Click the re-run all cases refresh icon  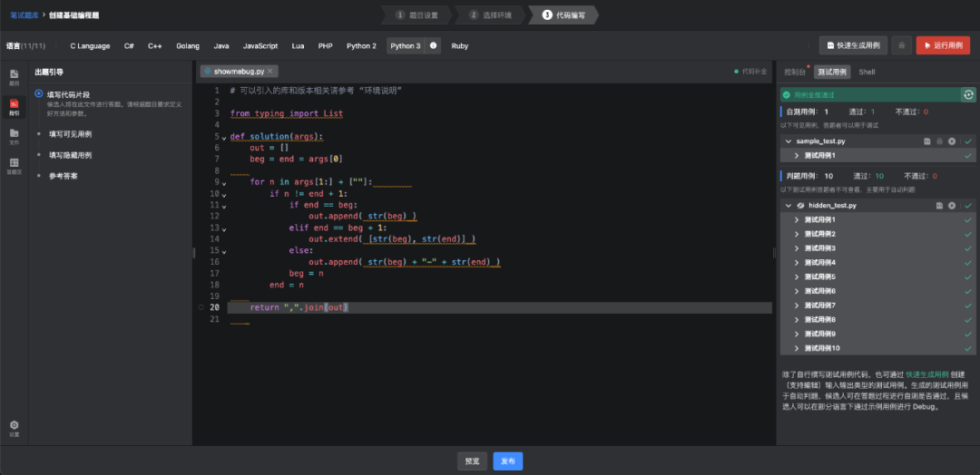pos(968,95)
